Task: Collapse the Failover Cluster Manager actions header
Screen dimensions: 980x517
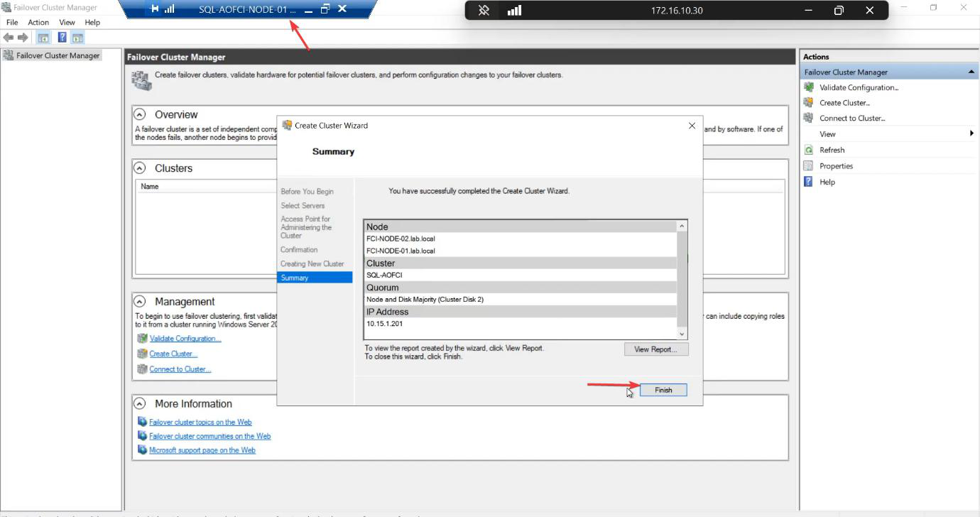Action: point(971,72)
